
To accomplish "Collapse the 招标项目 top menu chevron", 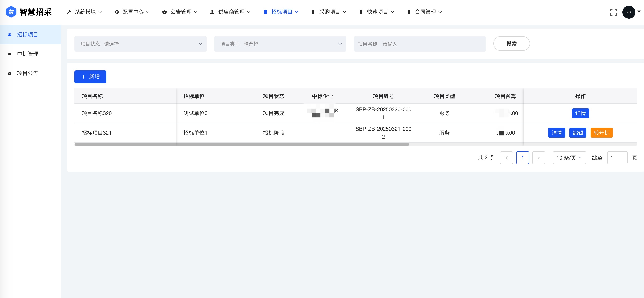I will (297, 12).
